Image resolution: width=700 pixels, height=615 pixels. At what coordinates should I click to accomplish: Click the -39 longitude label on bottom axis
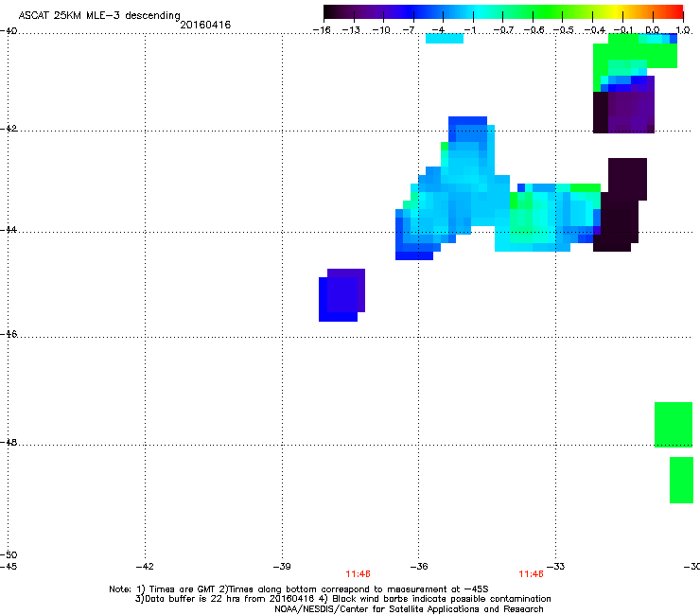click(282, 567)
